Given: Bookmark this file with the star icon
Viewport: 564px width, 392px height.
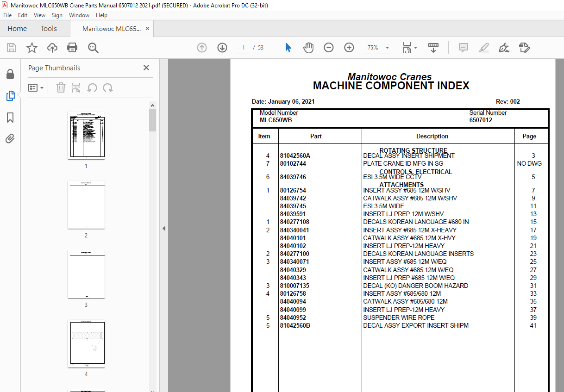Looking at the screenshot, I should pyautogui.click(x=31, y=48).
